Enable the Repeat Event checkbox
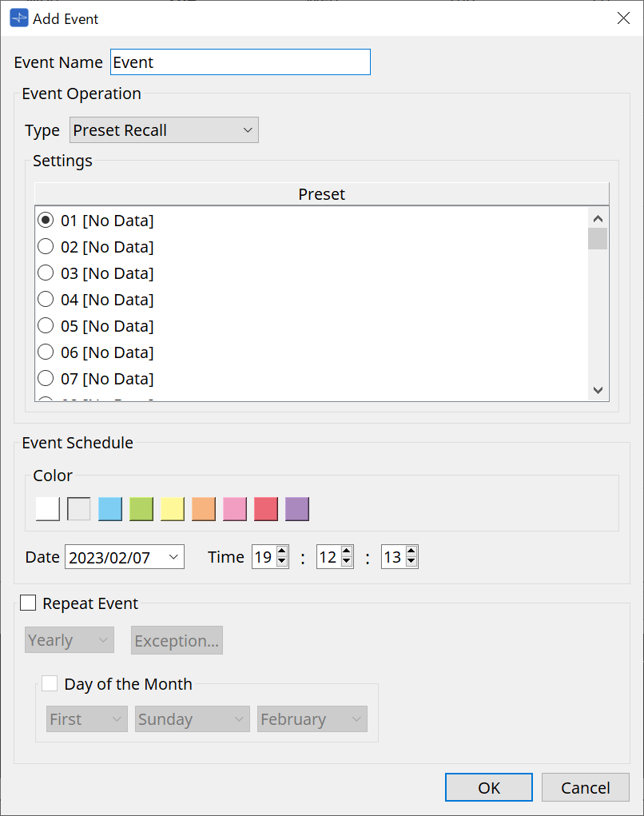Viewport: 644px width, 816px height. pyautogui.click(x=29, y=603)
